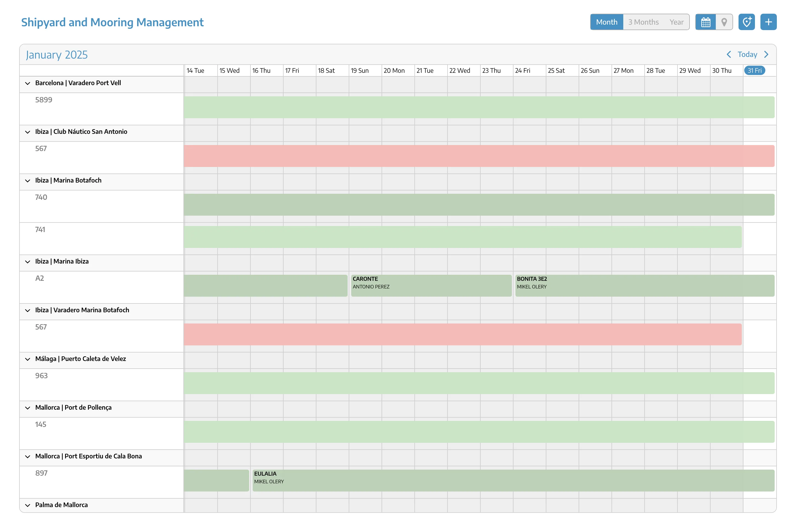796x532 pixels.
Task: Go to next month with right arrow
Action: pos(766,55)
